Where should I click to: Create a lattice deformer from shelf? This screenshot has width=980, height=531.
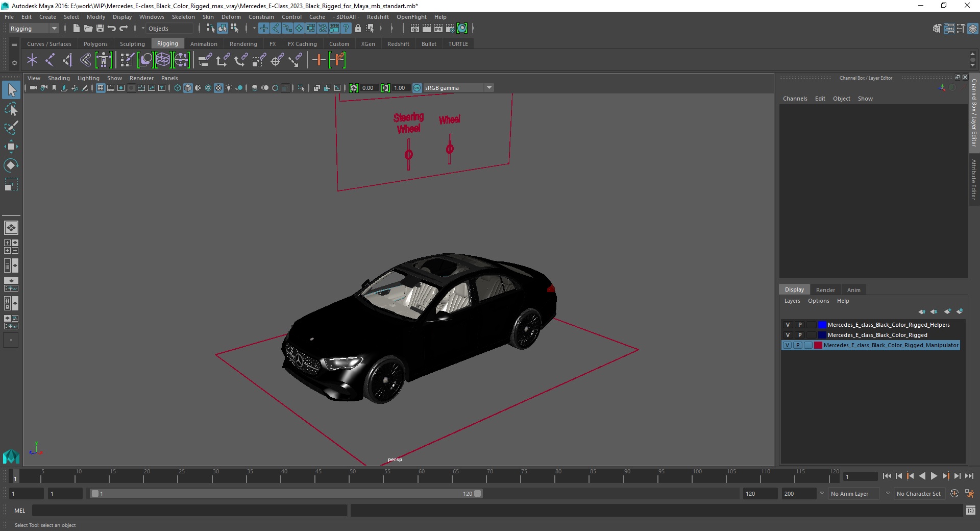point(163,60)
